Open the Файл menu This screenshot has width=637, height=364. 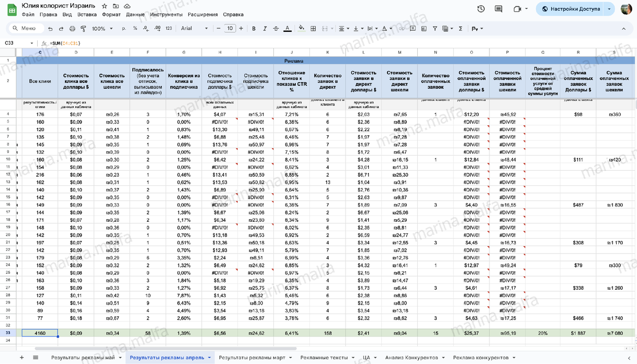tap(29, 15)
